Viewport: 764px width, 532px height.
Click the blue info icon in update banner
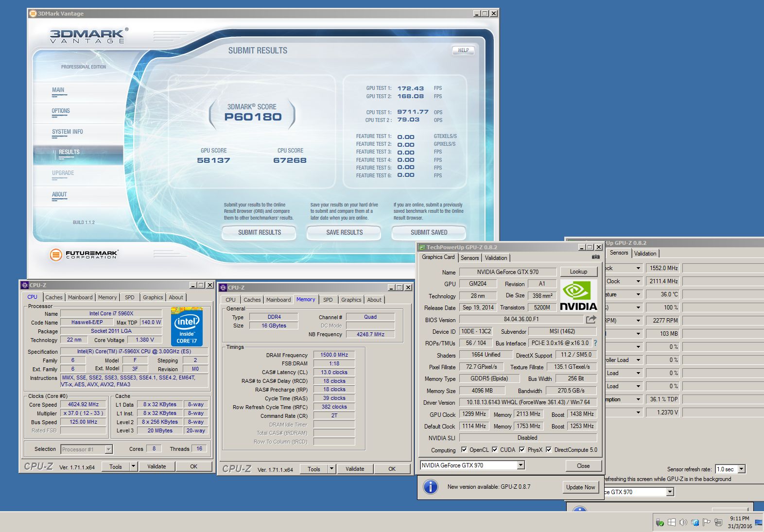click(431, 486)
